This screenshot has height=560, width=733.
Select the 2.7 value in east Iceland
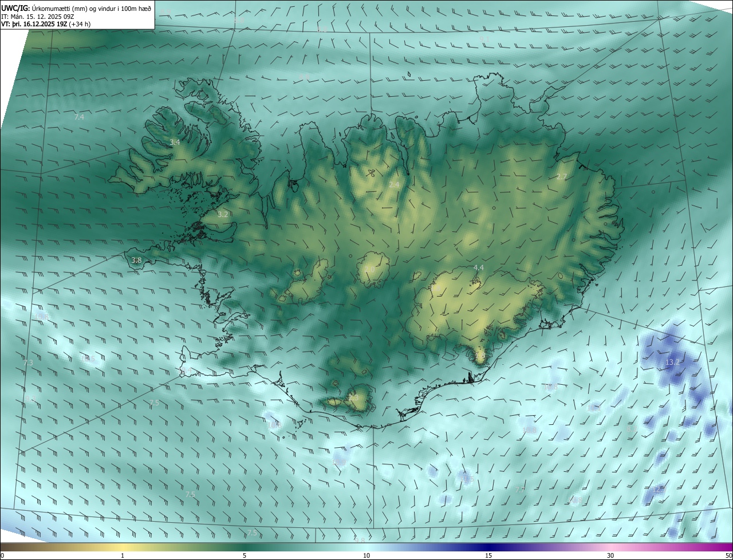coord(561,176)
